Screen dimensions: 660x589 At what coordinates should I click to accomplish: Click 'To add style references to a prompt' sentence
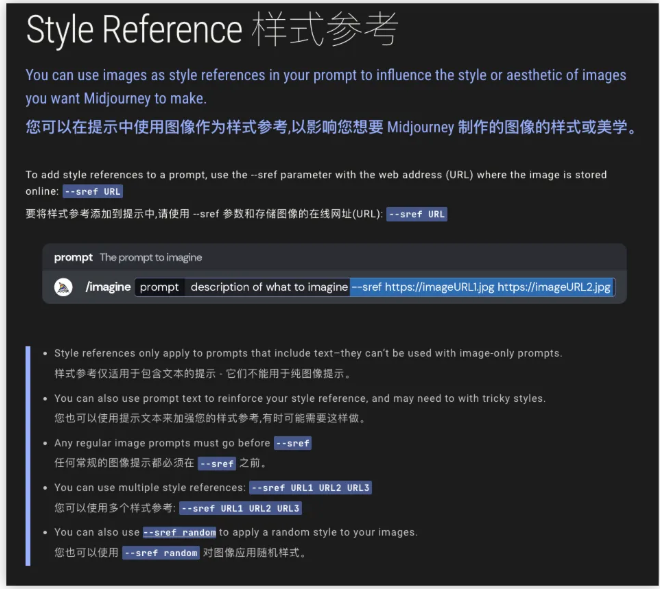[x=316, y=183]
